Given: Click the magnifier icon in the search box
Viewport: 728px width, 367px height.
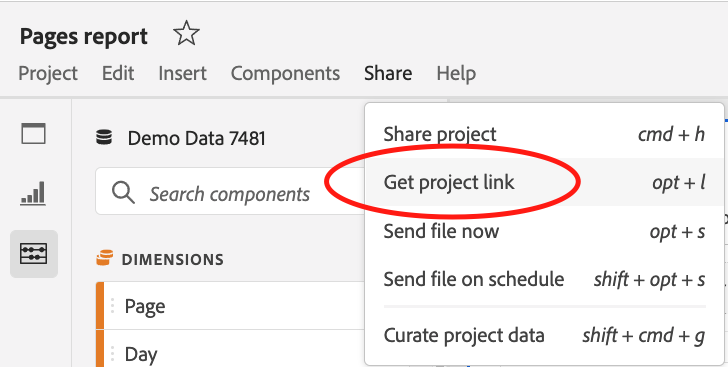Looking at the screenshot, I should (124, 192).
